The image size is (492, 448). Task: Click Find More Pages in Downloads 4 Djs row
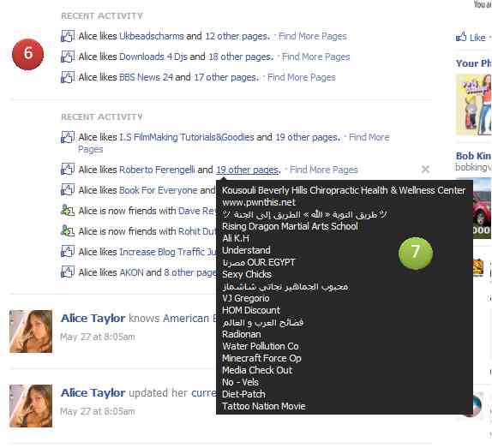[316, 57]
